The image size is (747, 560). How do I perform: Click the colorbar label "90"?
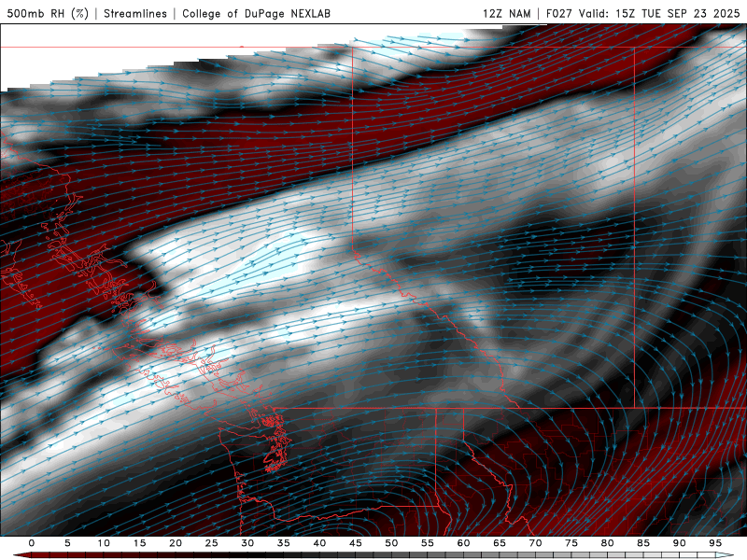click(680, 543)
